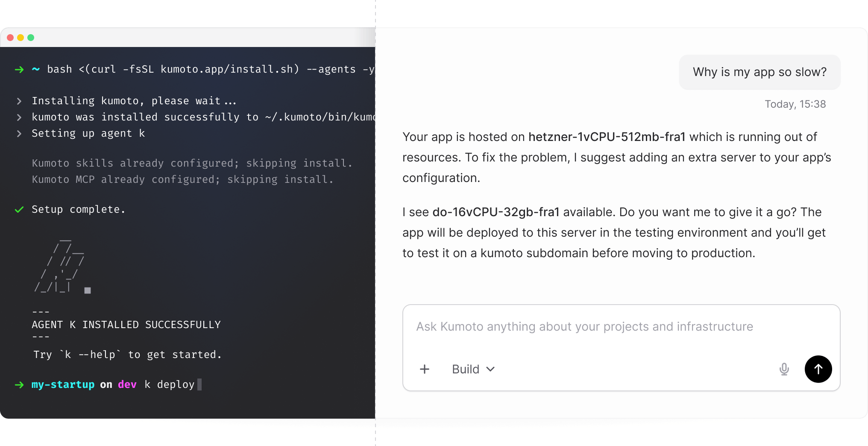This screenshot has width=868, height=446.
Task: Click "AGENT K INSTALLED SUCCESSFULLY" in terminal
Action: (x=126, y=325)
